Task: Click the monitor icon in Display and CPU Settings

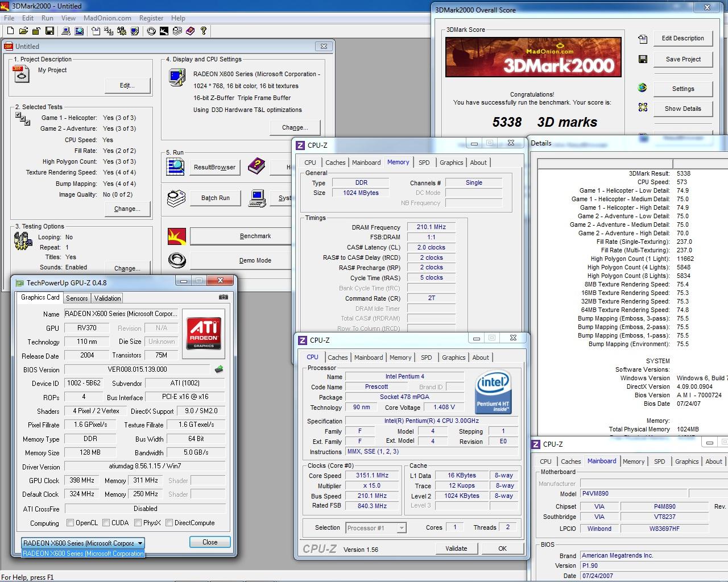Action: [177, 77]
